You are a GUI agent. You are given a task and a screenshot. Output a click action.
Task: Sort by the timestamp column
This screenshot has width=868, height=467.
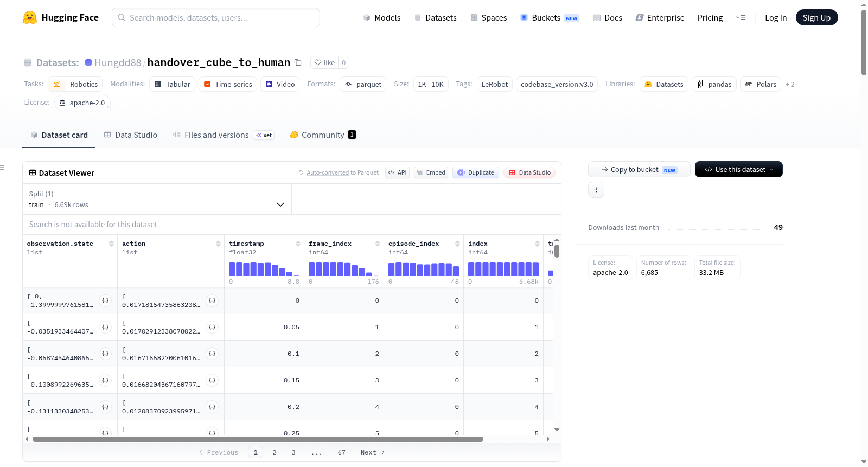pos(298,244)
